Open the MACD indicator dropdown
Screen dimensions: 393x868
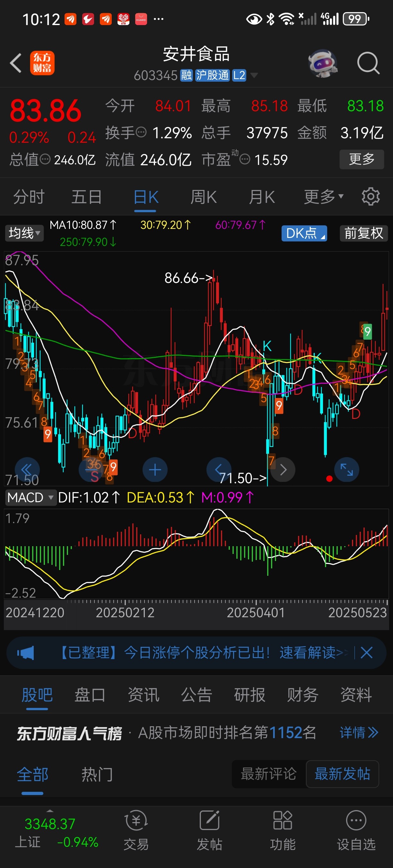pyautogui.click(x=30, y=497)
